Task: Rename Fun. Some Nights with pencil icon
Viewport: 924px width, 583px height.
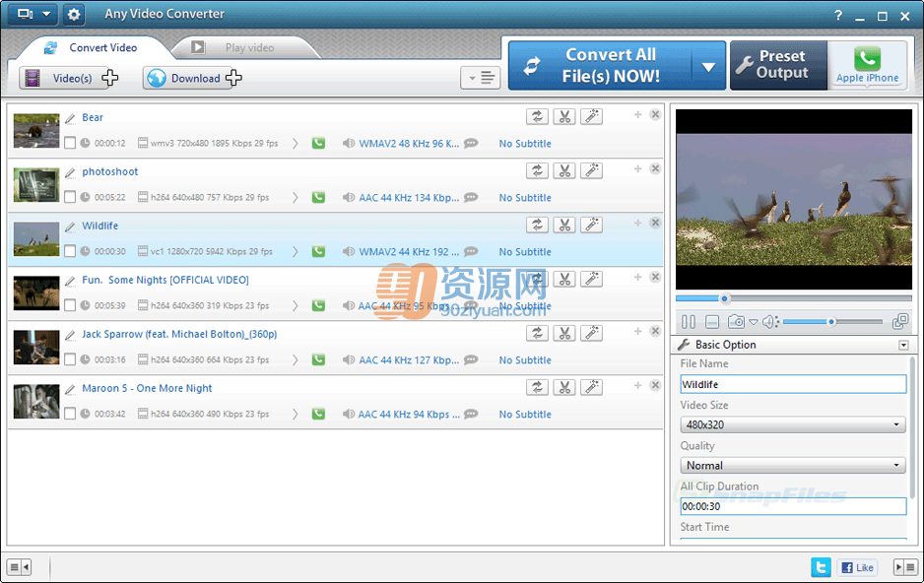Action: click(x=70, y=281)
